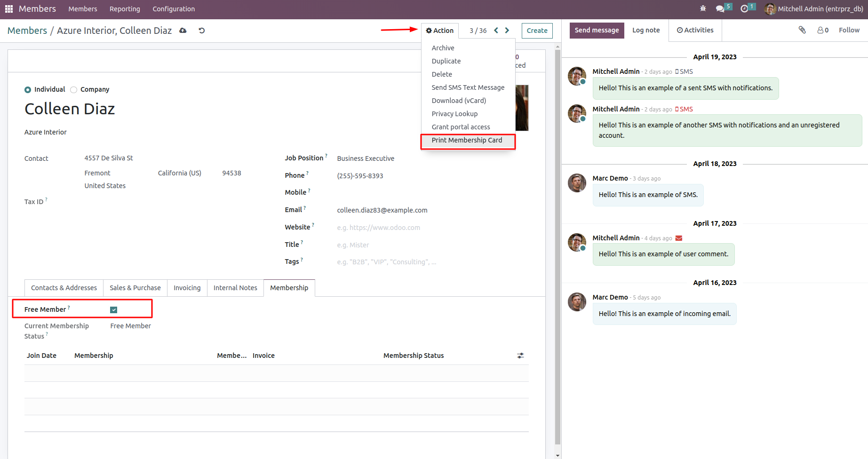Select Print Membership Card action
This screenshot has height=459, width=868.
[x=468, y=140]
